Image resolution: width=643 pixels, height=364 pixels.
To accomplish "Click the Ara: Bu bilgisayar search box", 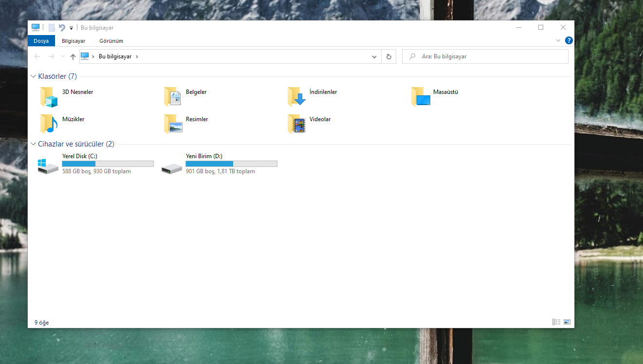I will (485, 56).
